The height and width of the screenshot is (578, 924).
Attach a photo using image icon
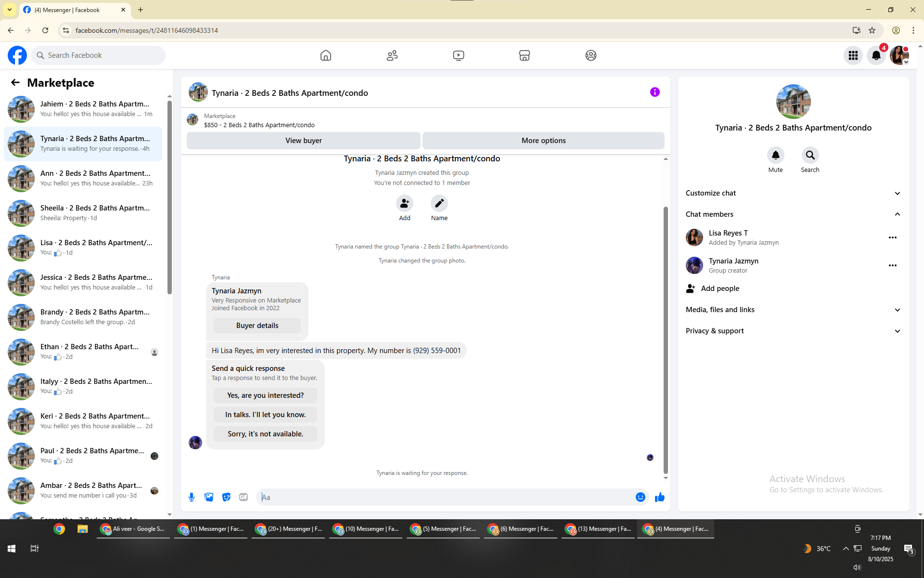209,497
